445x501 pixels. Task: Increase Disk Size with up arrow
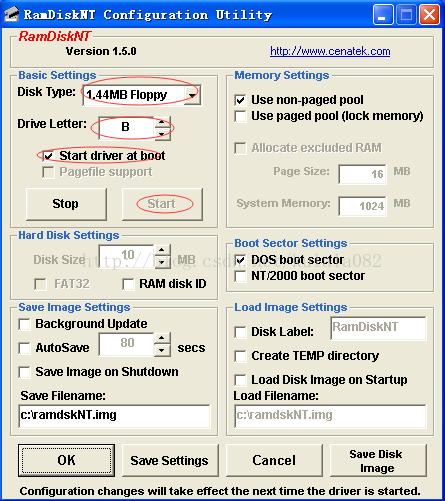pyautogui.click(x=162, y=250)
